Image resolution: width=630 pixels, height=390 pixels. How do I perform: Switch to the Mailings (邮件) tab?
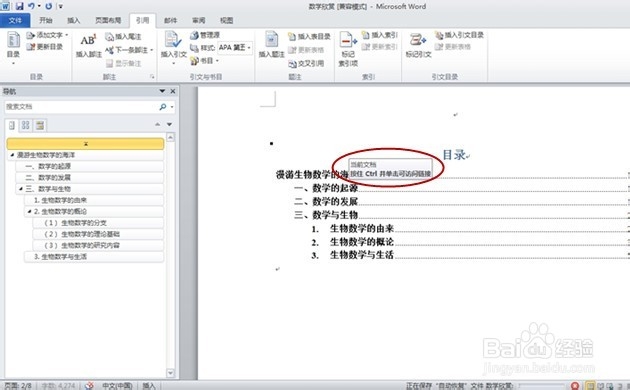point(171,20)
